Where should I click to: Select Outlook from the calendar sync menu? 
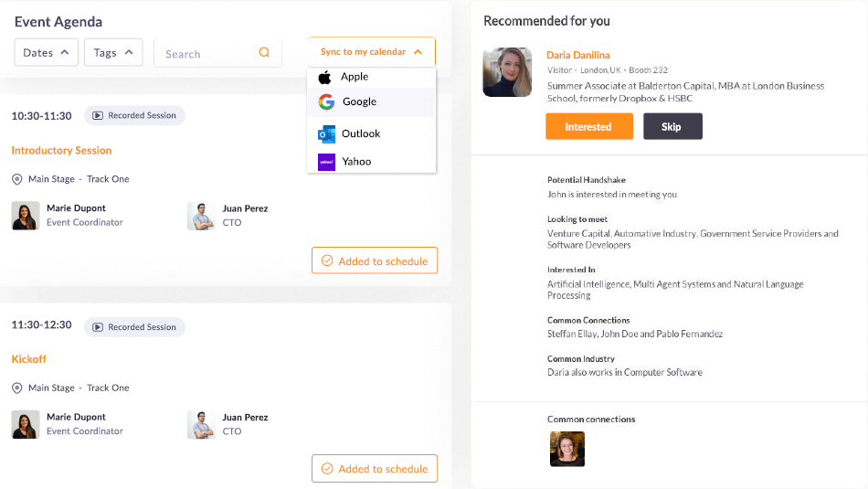pos(361,134)
